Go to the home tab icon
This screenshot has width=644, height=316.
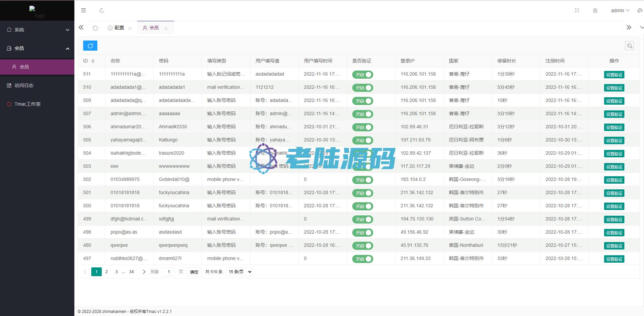click(x=95, y=28)
